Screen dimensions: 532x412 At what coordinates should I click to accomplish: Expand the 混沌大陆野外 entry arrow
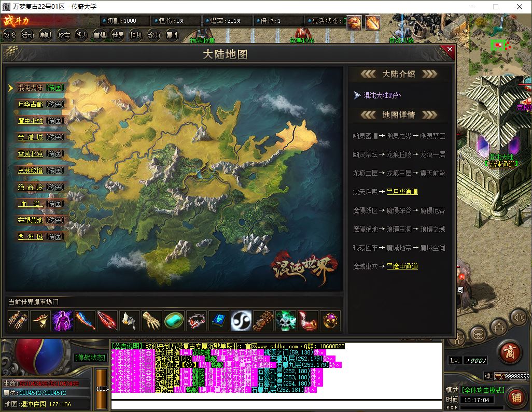tap(357, 95)
